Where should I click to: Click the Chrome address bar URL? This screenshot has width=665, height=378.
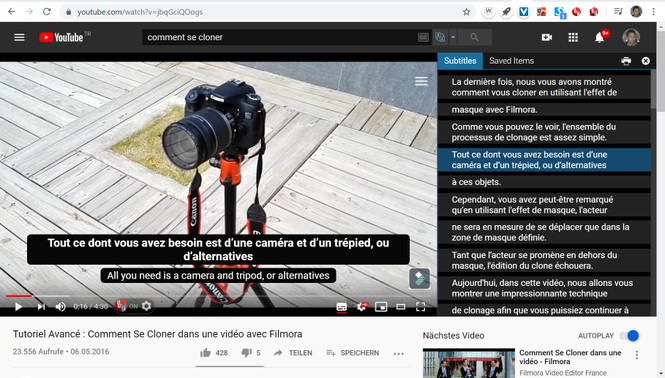tap(140, 12)
